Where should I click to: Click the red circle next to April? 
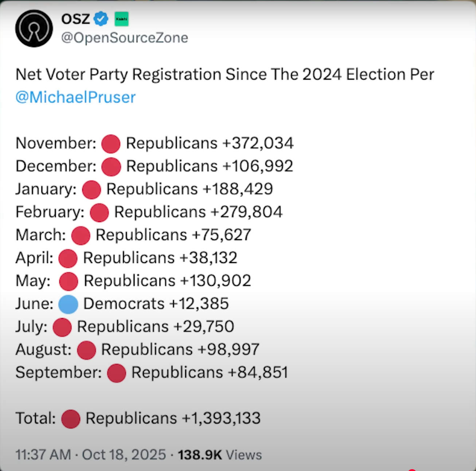[x=68, y=259]
